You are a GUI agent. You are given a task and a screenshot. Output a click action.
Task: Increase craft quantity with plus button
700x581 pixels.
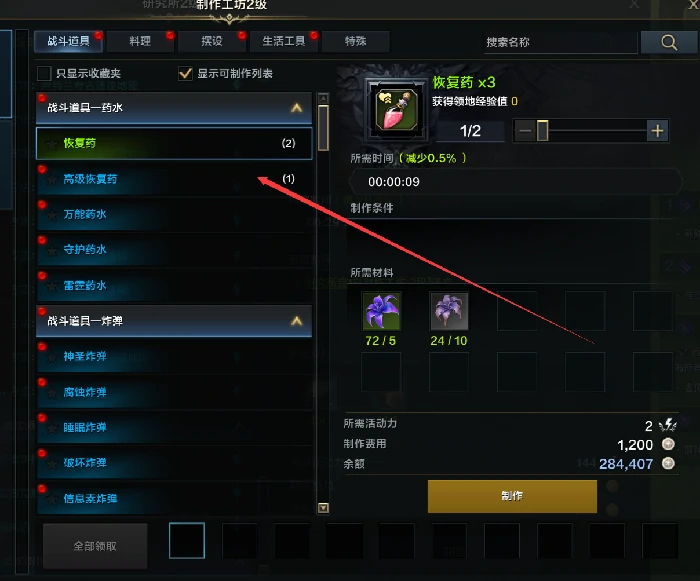pyautogui.click(x=657, y=131)
